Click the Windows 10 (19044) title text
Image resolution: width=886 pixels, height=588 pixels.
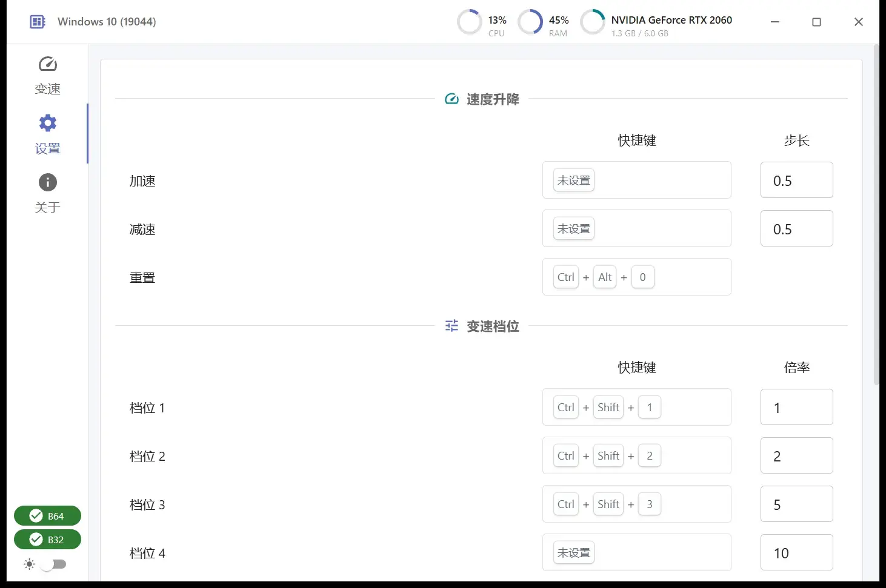107,22
